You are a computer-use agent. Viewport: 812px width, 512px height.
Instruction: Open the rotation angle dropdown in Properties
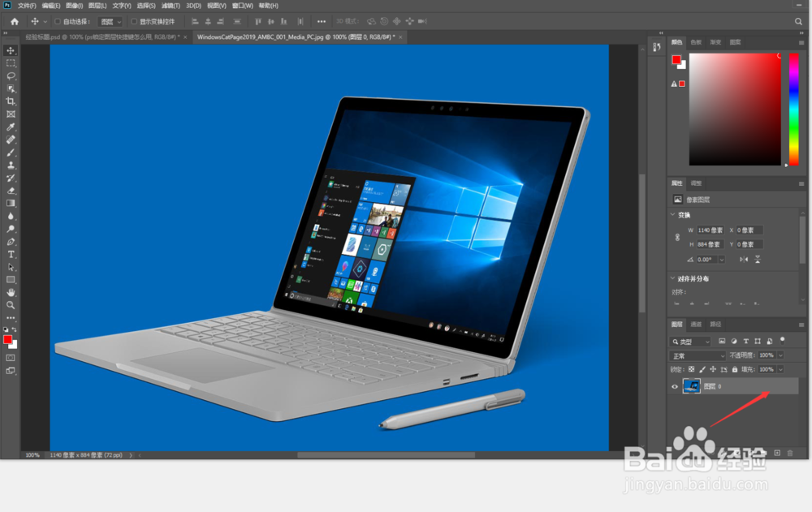(x=721, y=260)
